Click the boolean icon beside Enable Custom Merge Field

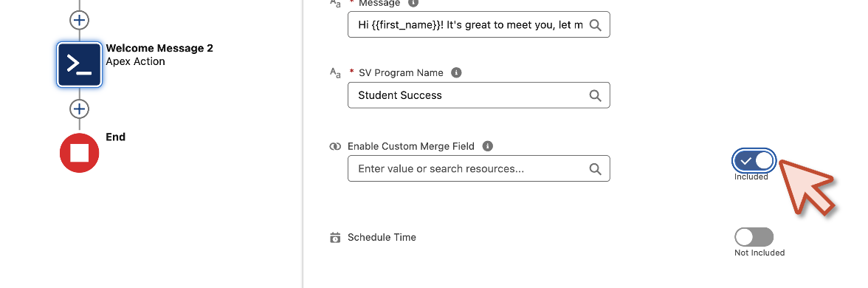click(x=335, y=147)
